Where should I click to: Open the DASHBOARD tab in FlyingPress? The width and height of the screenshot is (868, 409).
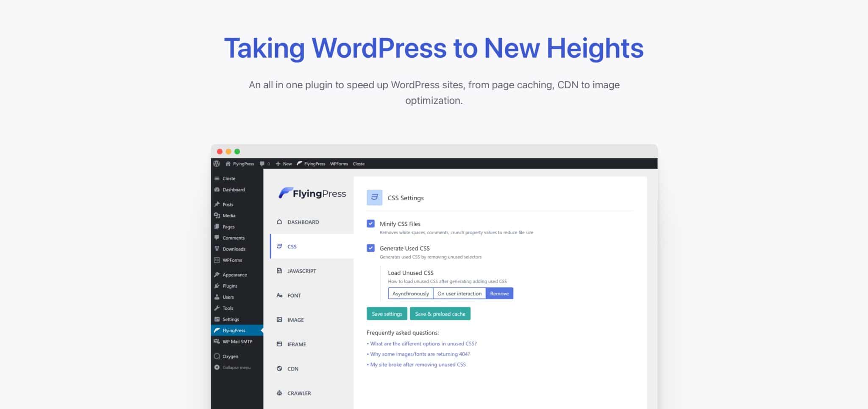(312, 222)
